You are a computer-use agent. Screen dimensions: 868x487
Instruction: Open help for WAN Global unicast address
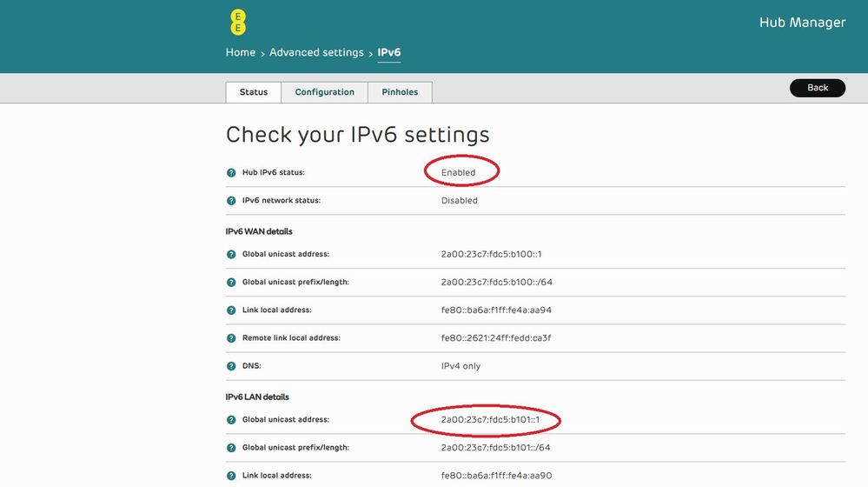coord(231,254)
